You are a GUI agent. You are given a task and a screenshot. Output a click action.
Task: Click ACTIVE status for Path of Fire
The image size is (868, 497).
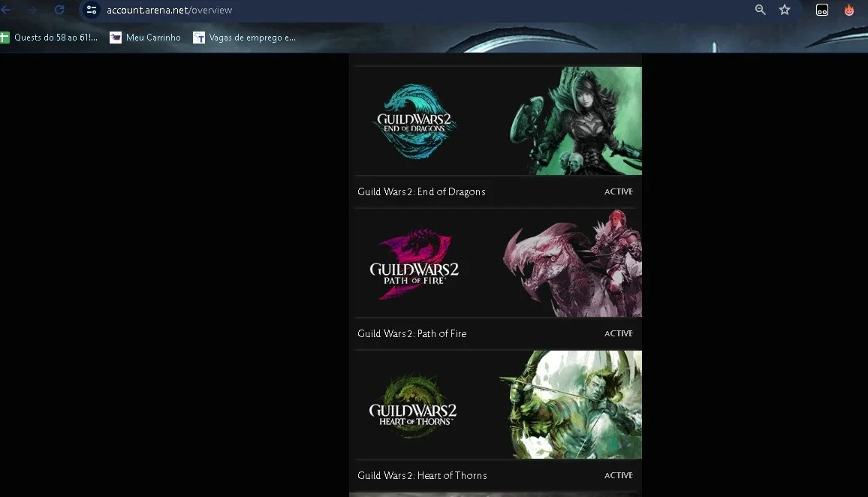[619, 333]
